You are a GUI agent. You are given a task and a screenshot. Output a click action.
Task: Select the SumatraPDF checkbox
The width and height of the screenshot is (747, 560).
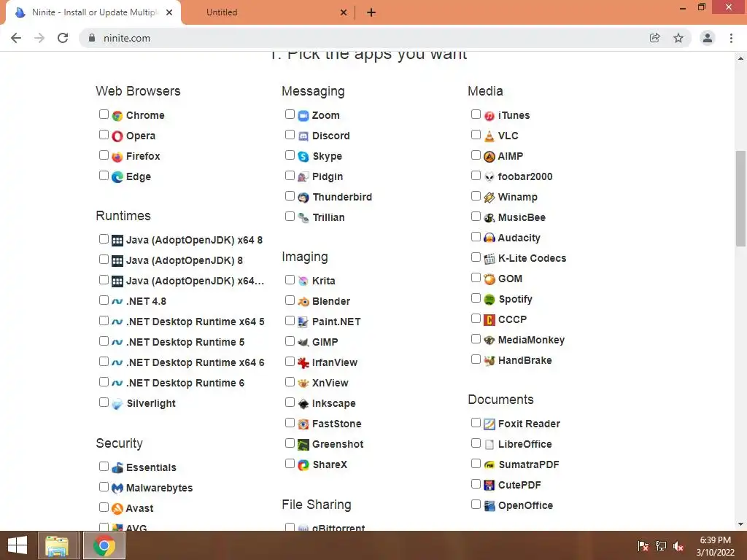pos(476,463)
